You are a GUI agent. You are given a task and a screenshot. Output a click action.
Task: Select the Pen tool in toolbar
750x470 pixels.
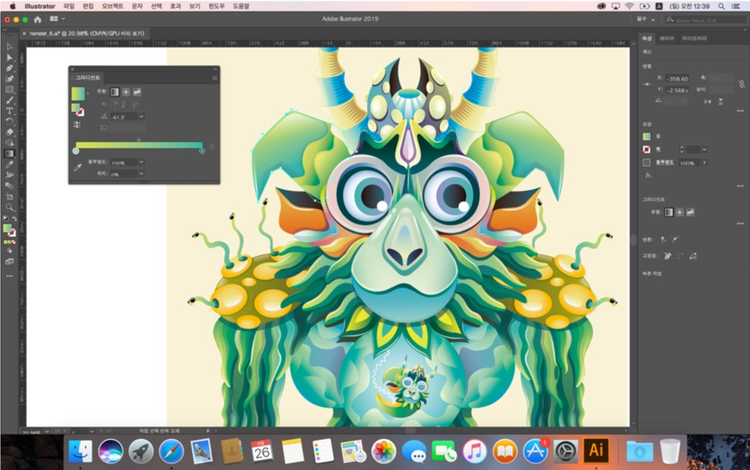(x=10, y=68)
